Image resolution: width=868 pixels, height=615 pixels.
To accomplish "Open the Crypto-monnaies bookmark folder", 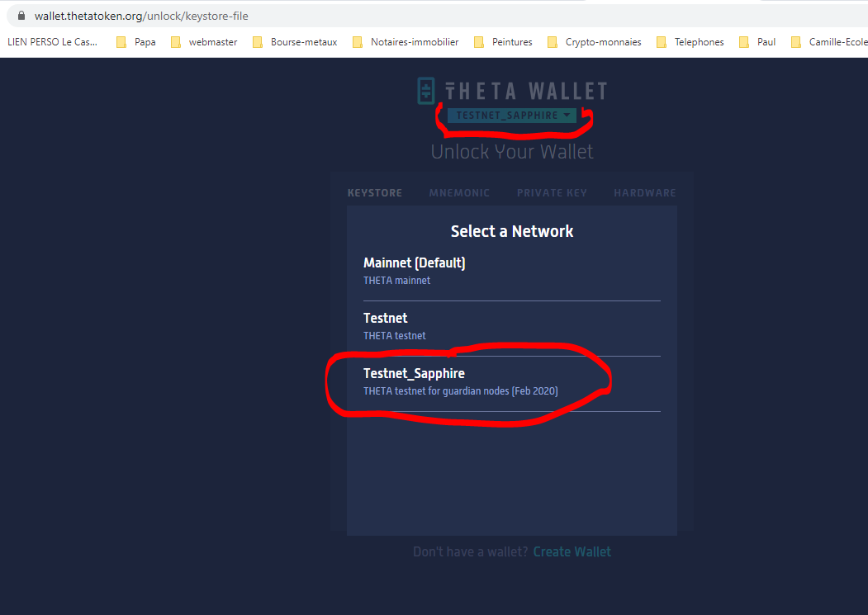I will click(x=595, y=42).
